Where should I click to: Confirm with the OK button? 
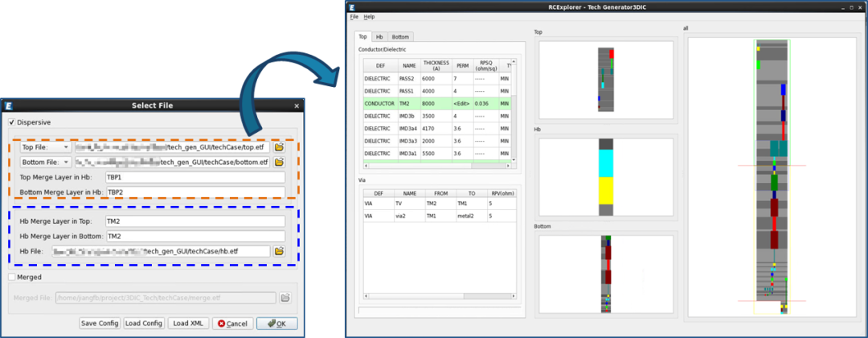tap(276, 324)
